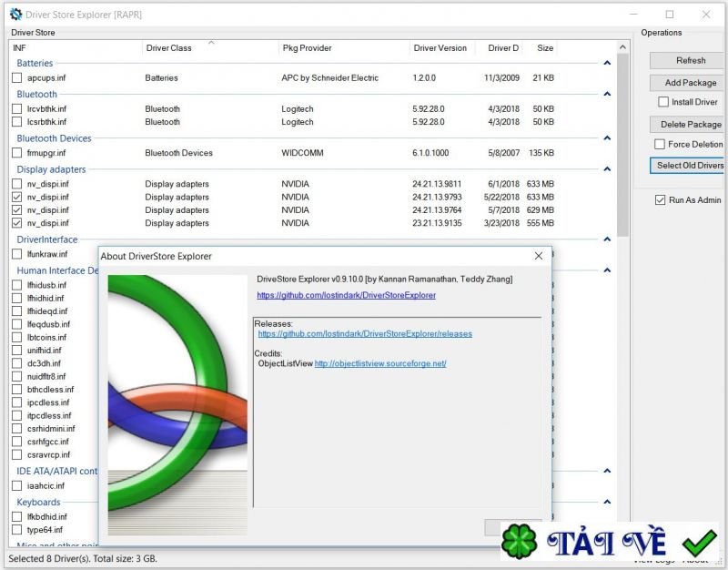Click the rings logo in About dialog
This screenshot has height=570, width=728.
tap(177, 404)
